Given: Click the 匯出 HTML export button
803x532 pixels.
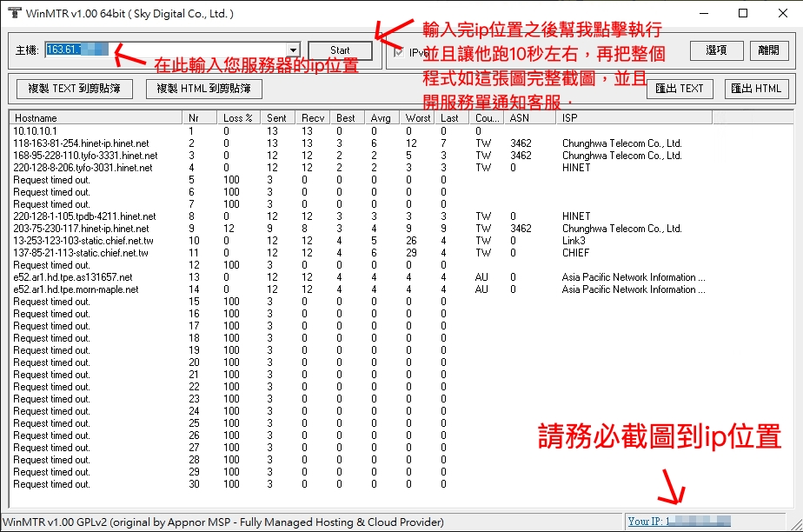Looking at the screenshot, I should 756,88.
